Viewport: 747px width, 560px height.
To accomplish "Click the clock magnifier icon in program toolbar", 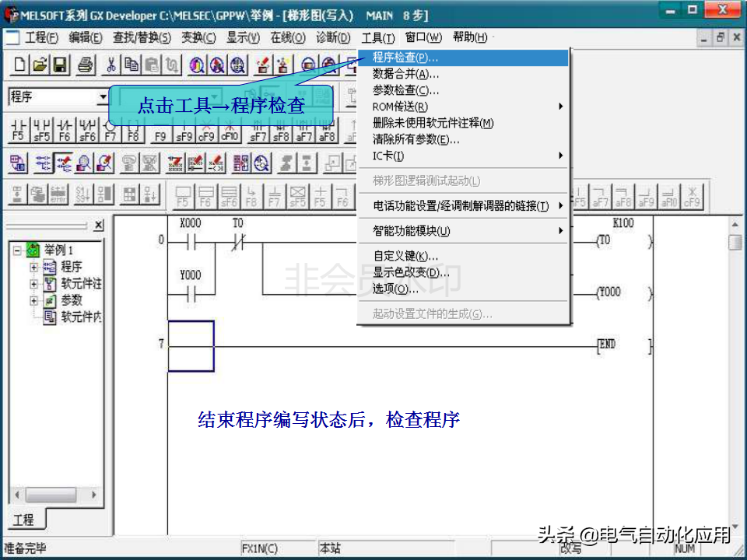I will [261, 163].
